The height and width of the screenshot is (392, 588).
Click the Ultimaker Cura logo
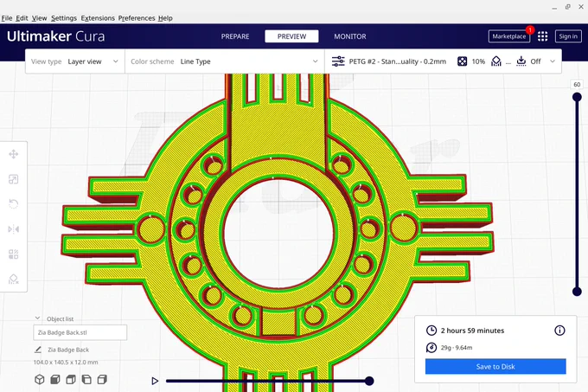(x=55, y=36)
